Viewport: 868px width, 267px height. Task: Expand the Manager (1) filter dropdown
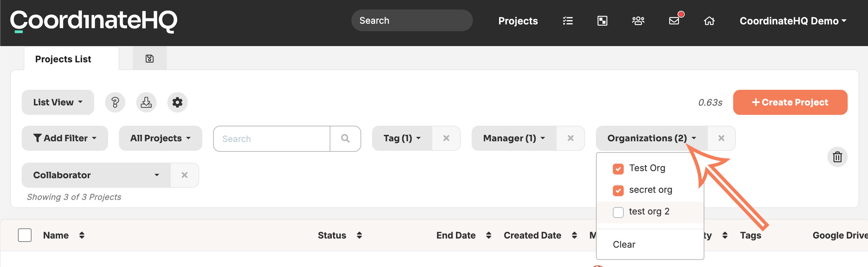[x=514, y=138]
